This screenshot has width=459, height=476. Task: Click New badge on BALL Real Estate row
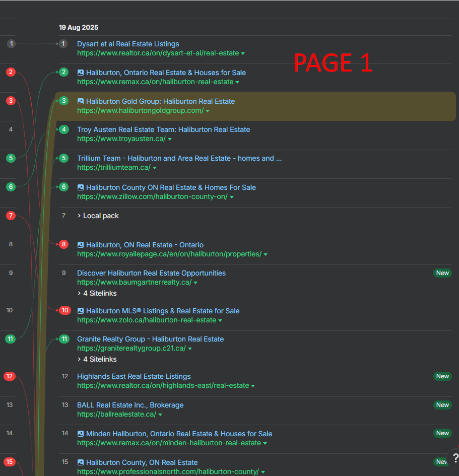pos(442,405)
